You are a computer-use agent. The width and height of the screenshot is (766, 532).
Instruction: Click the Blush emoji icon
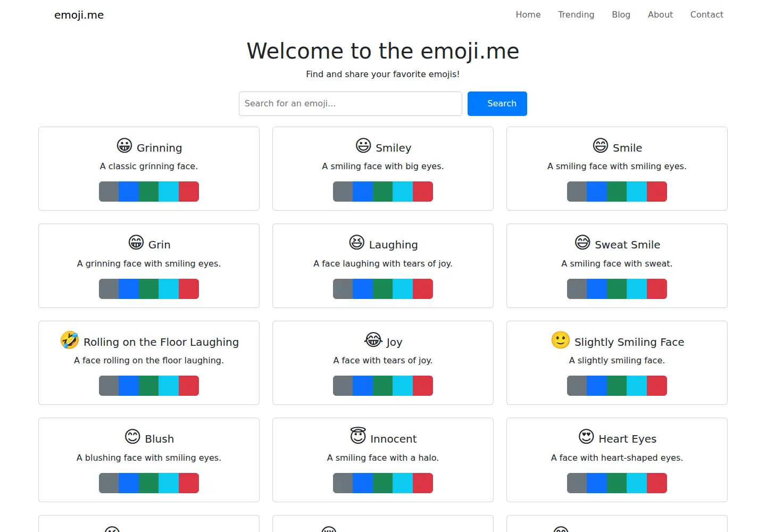point(132,437)
